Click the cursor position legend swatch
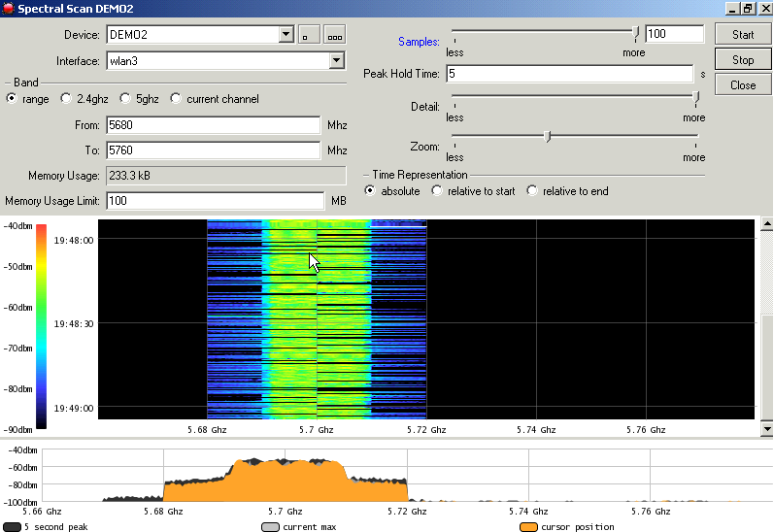The image size is (774, 532). [528, 527]
